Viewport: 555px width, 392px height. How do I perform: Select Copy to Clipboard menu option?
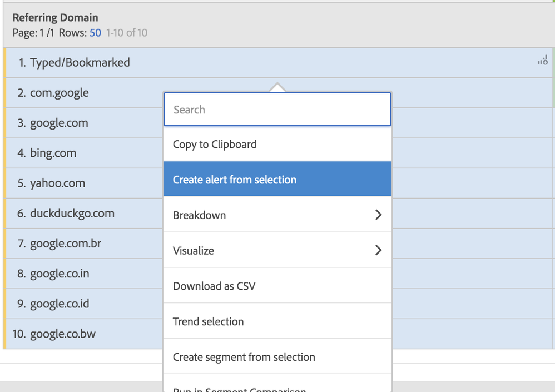coord(215,145)
